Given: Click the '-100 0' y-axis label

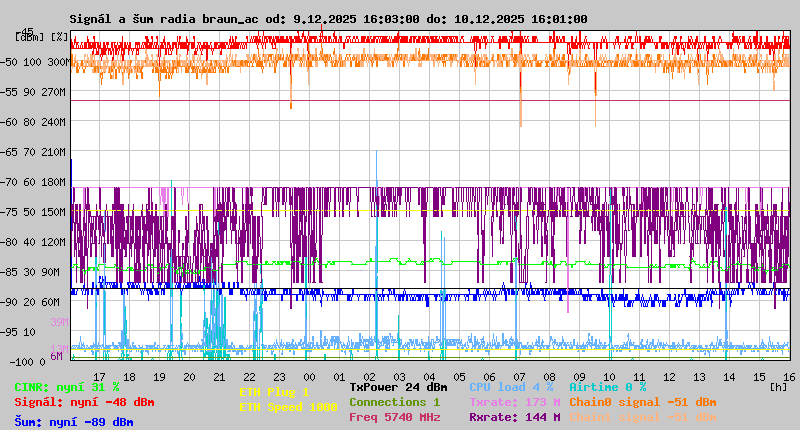Looking at the screenshot, I should pos(27,362).
